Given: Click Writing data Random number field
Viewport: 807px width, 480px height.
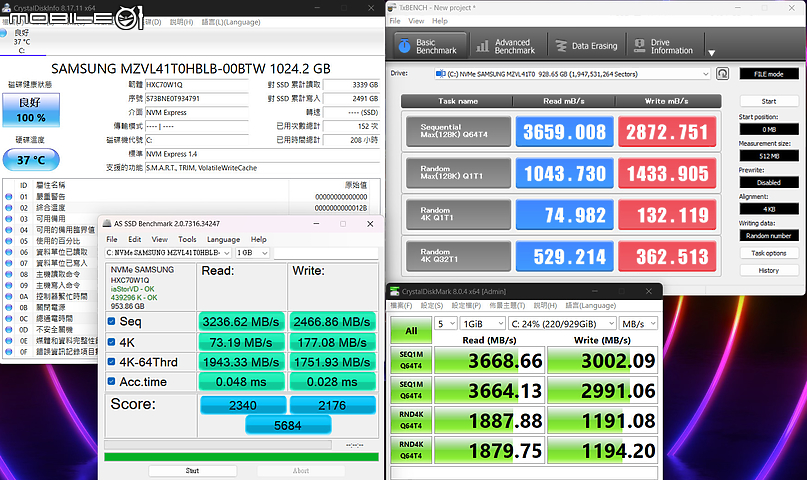Looking at the screenshot, I should click(x=769, y=236).
